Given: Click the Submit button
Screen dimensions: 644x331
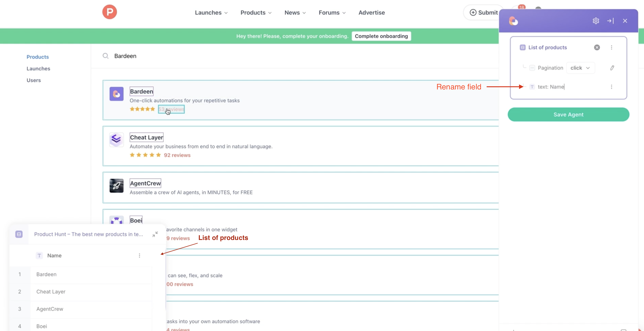Looking at the screenshot, I should [484, 13].
